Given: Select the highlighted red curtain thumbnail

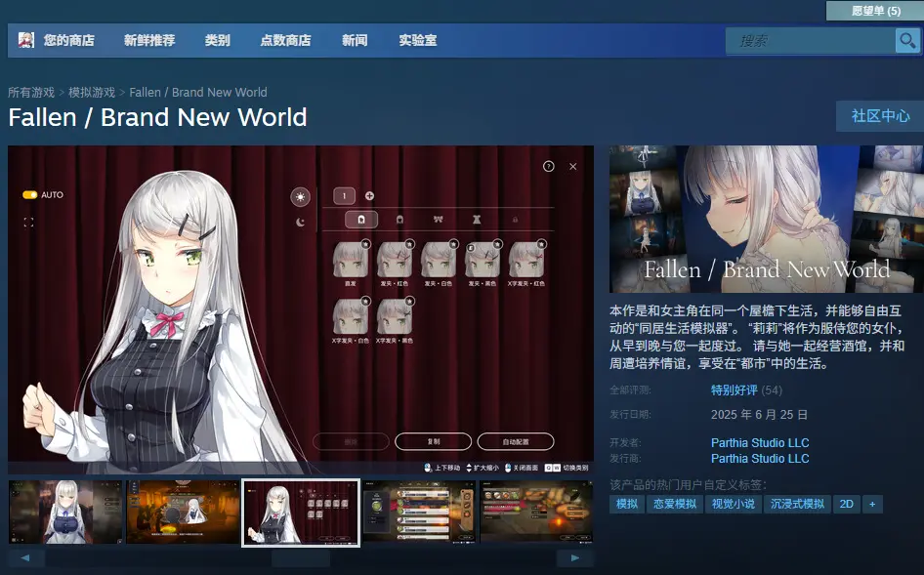Looking at the screenshot, I should [301, 513].
